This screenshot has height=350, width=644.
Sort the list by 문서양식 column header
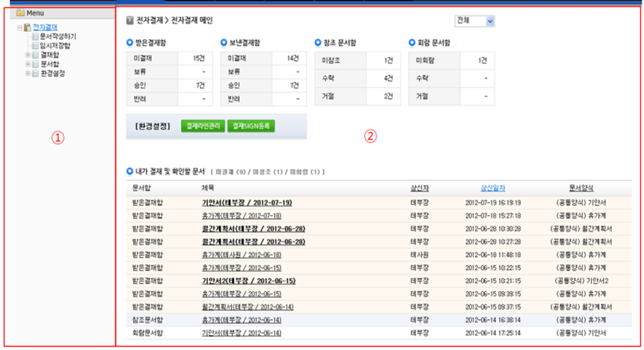tap(581, 188)
